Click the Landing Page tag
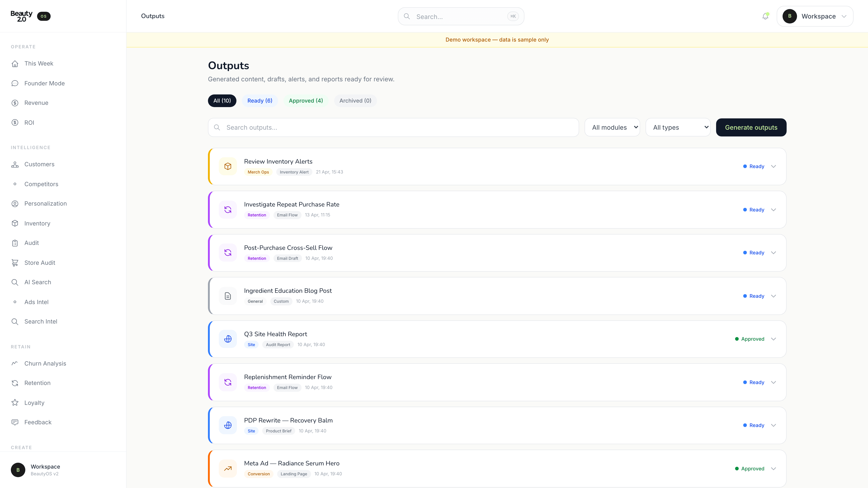868x488 pixels. tap(294, 474)
